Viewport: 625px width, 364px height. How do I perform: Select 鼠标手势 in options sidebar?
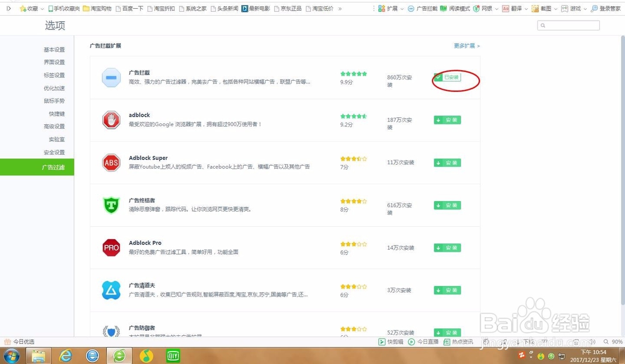[x=54, y=101]
